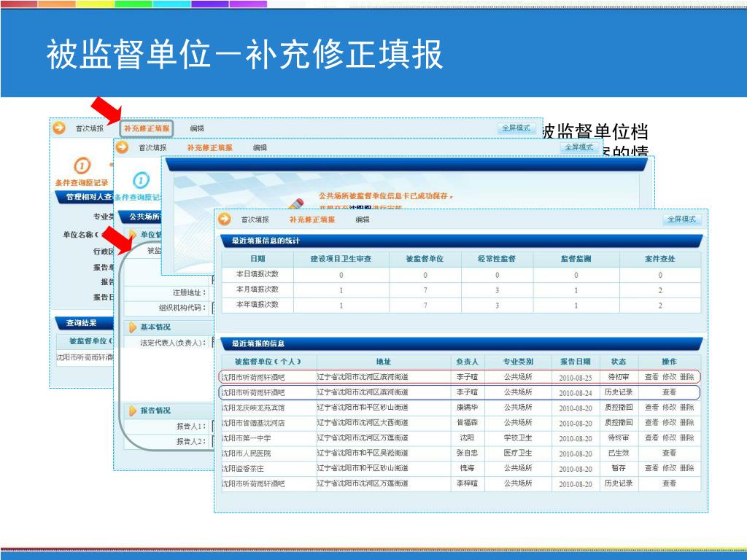The width and height of the screenshot is (747, 560).
Task: Click 删除 for 沈阳市昔德基沈河店
Action: click(687, 422)
